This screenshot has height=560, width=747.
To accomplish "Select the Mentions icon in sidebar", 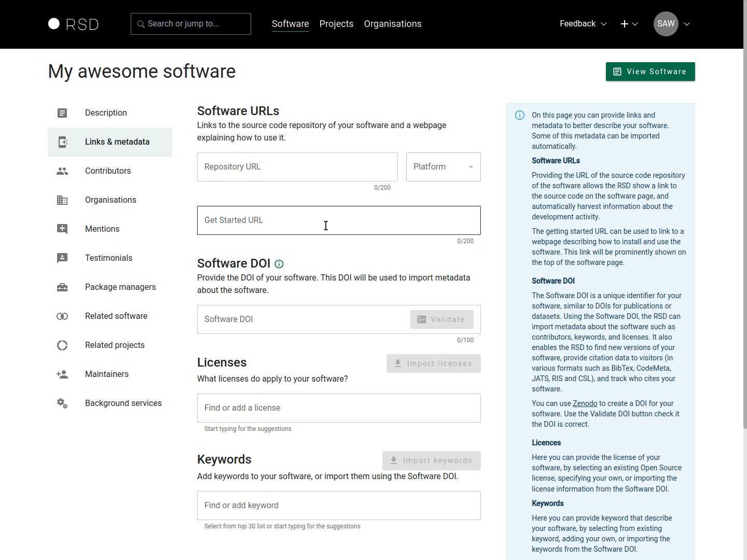I will pos(62,229).
